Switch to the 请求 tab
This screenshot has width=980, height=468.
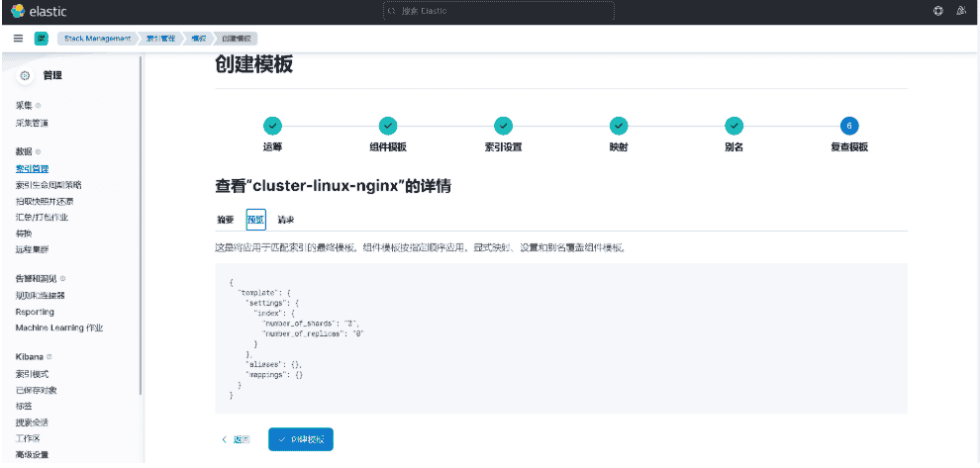[286, 220]
